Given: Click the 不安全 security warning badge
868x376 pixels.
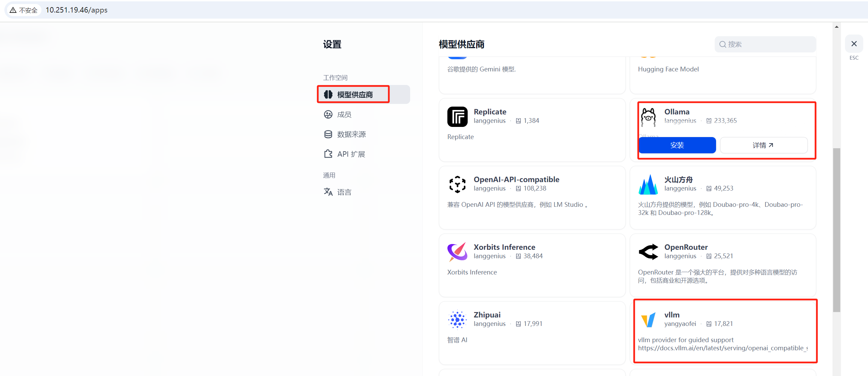Looking at the screenshot, I should pyautogui.click(x=24, y=10).
